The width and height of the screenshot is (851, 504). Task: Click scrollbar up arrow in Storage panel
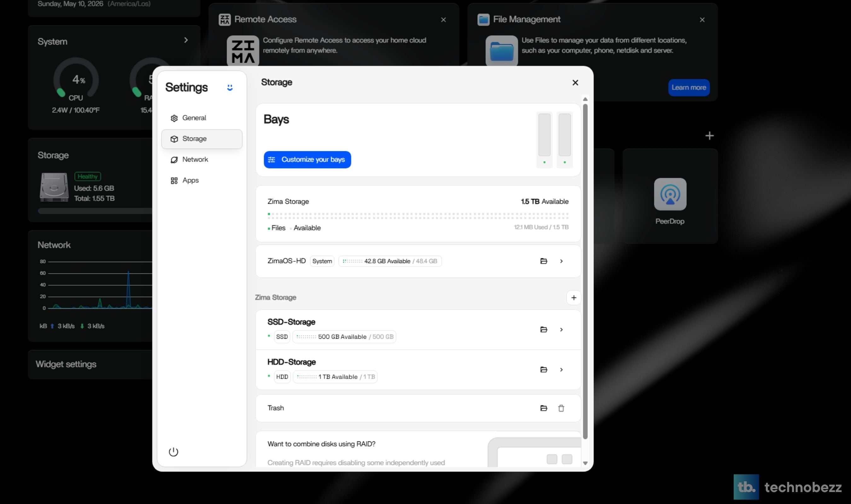pyautogui.click(x=585, y=99)
